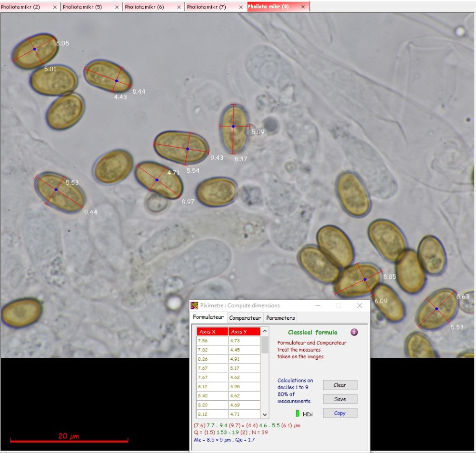Close the Pholiota mikr (2) tab
Screen dimensions: 476x453
point(55,7)
